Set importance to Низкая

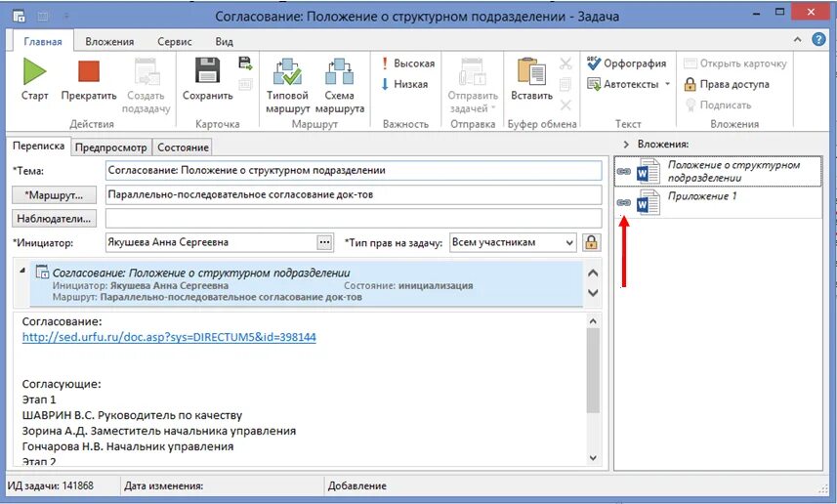pyautogui.click(x=404, y=84)
